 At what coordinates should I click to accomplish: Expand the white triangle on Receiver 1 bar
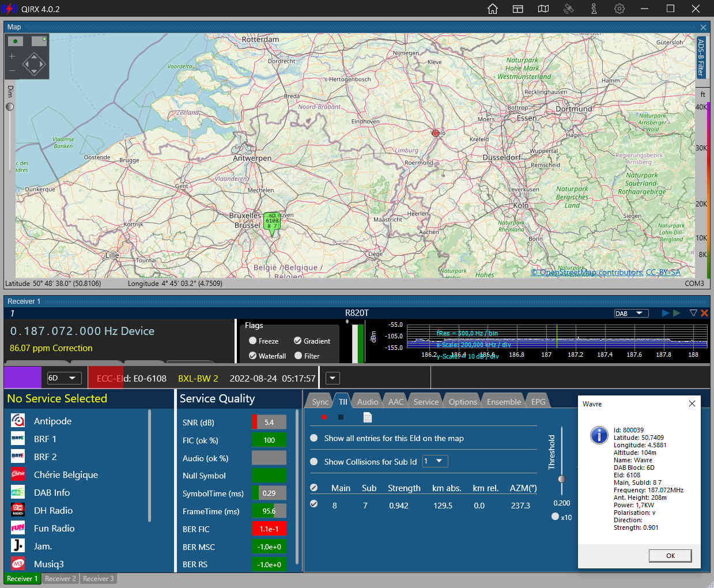click(x=693, y=313)
